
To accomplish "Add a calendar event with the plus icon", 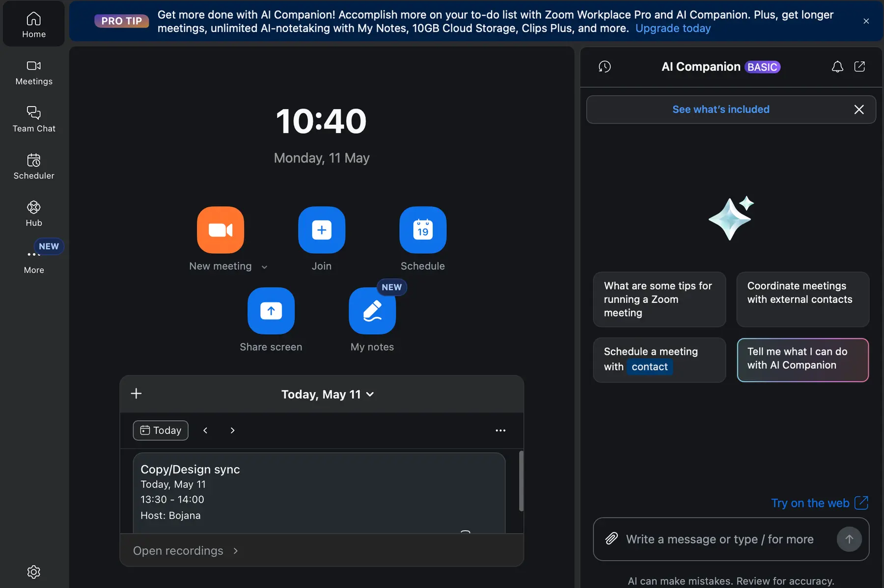I will point(136,393).
